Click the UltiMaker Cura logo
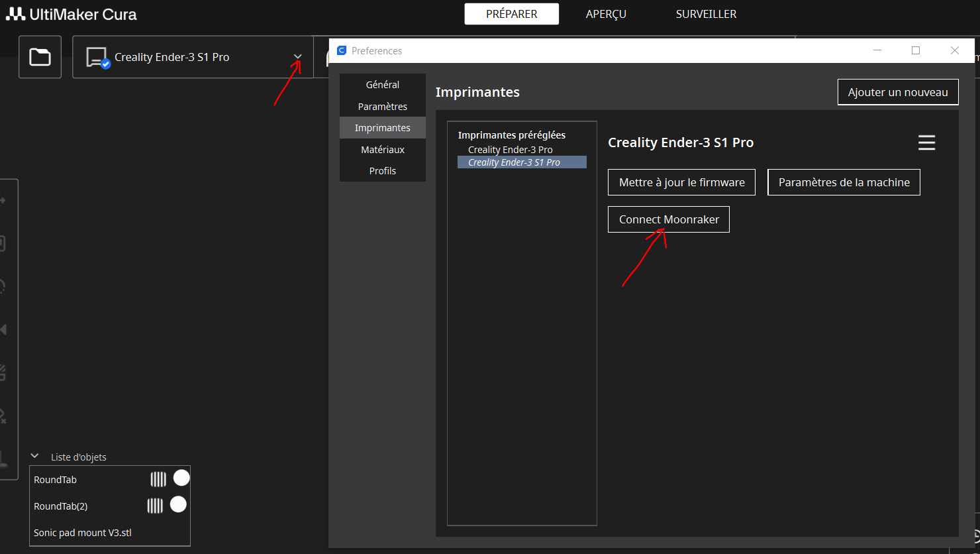This screenshot has width=980, height=554. (72, 14)
